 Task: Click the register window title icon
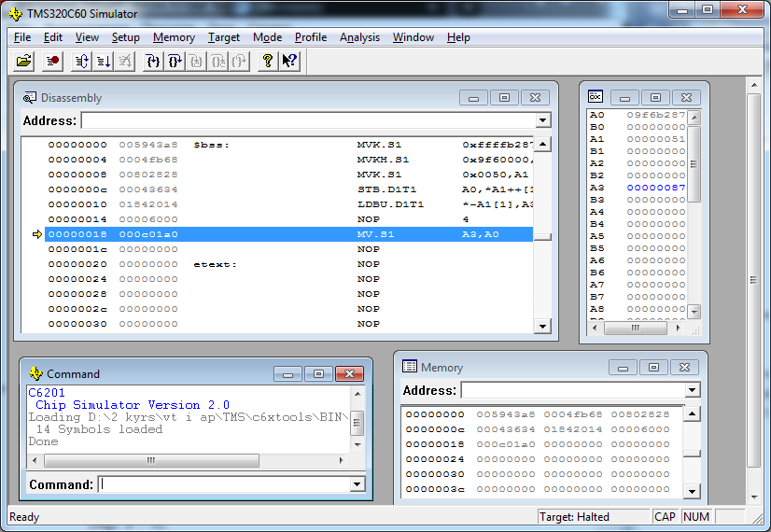pos(595,96)
